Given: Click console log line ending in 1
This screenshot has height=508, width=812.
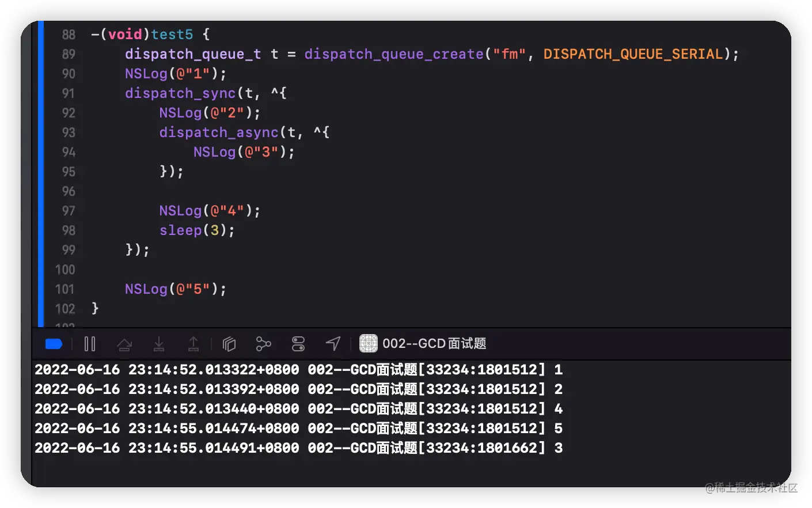Looking at the screenshot, I should (x=298, y=370).
